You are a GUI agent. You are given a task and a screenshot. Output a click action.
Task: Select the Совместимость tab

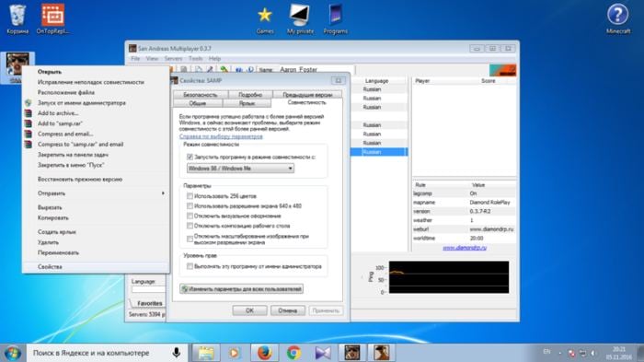tap(306, 102)
